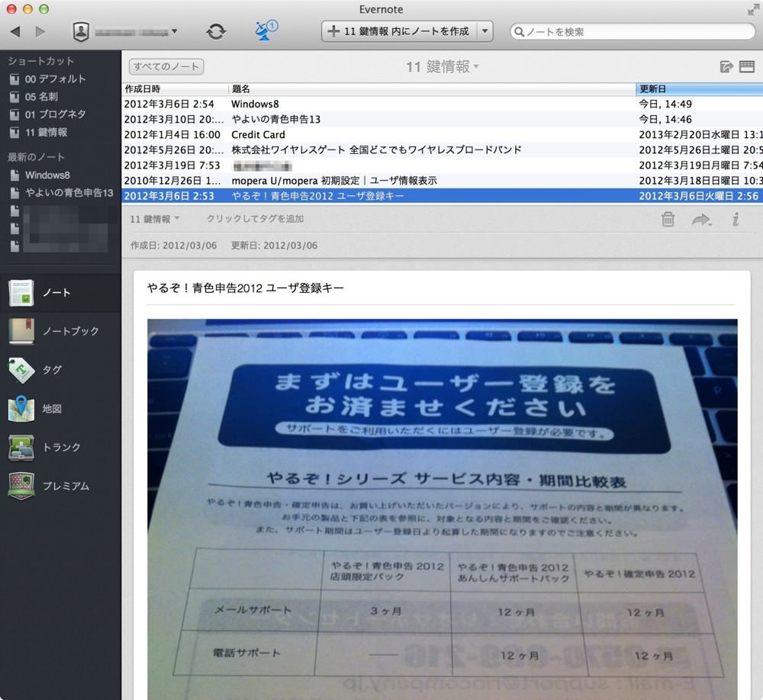Viewport: 763px width, 700px height.
Task: Sort by 更新日 column header
Action: (699, 89)
